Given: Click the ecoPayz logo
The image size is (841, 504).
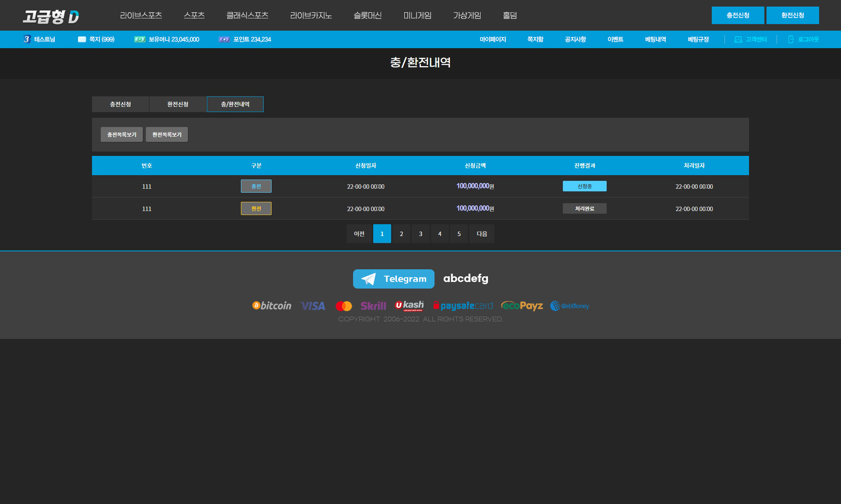Looking at the screenshot, I should click(x=522, y=306).
